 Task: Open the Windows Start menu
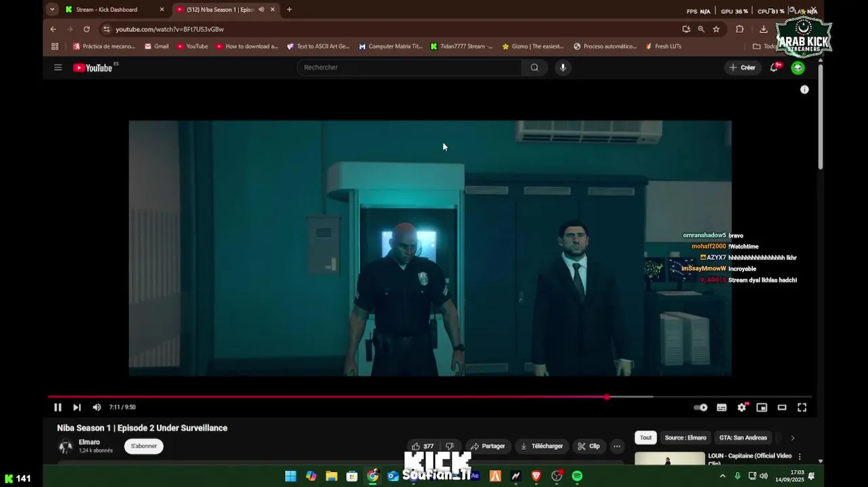click(290, 476)
